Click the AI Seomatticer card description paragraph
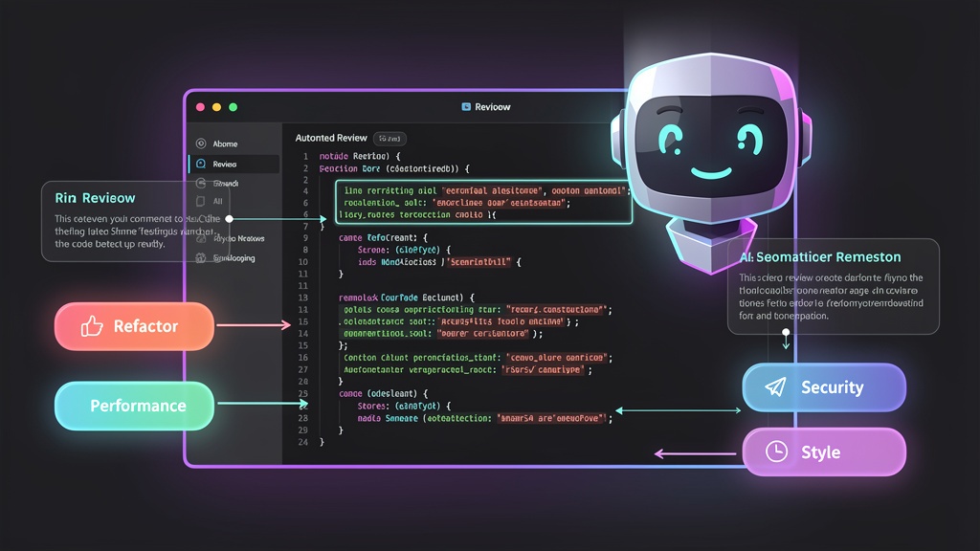This screenshot has height=551, width=980. [832, 297]
